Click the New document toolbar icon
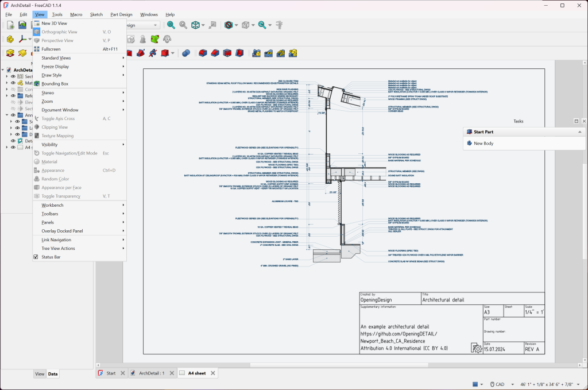Screen dimensions: 588x390 point(10,25)
